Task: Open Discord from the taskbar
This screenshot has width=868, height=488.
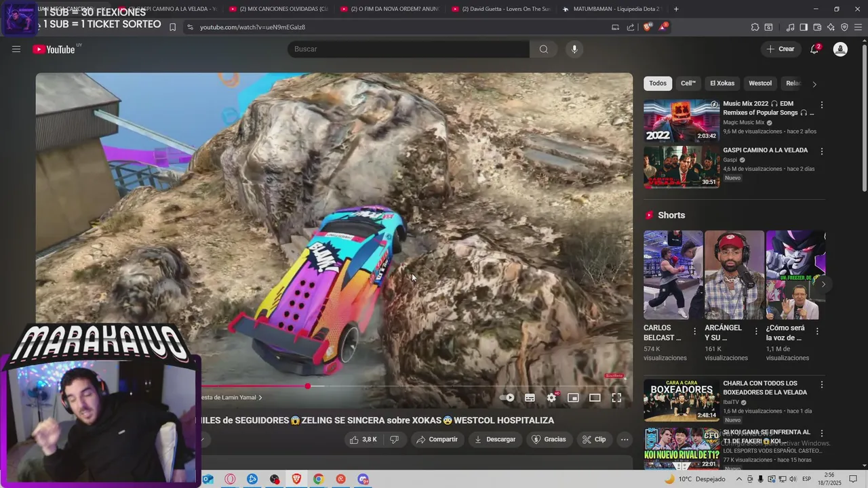Action: pos(363,479)
